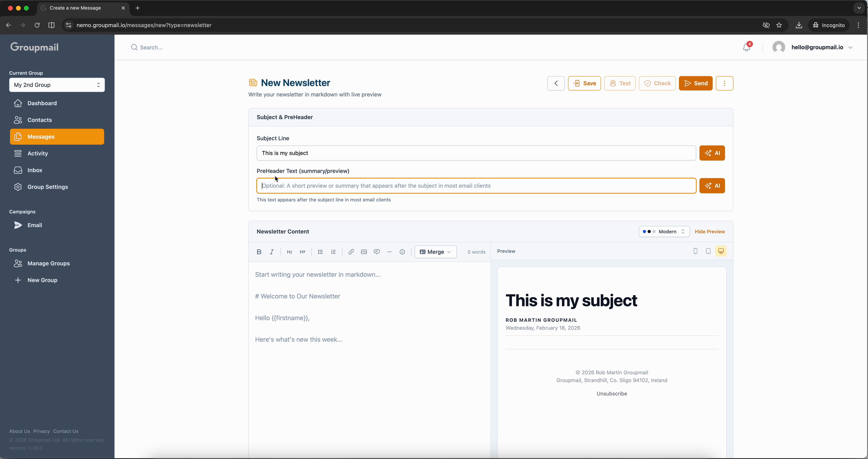
Task: Add a bulleted list
Action: [x=320, y=252]
